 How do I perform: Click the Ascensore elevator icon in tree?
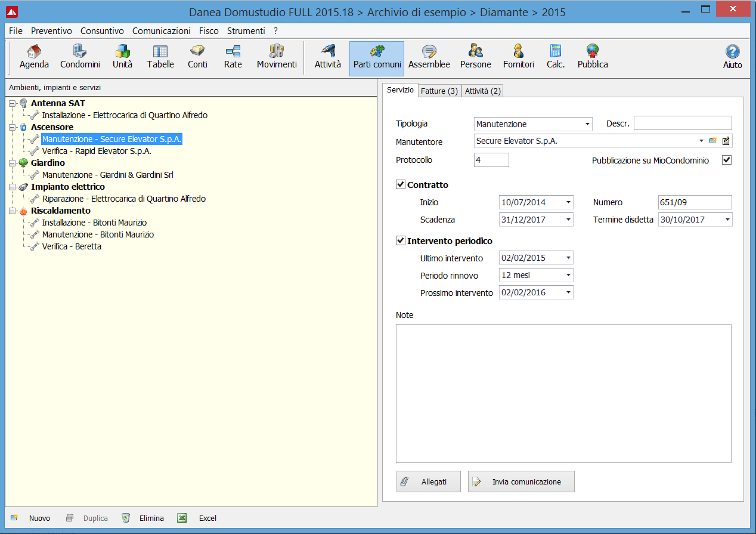[23, 127]
